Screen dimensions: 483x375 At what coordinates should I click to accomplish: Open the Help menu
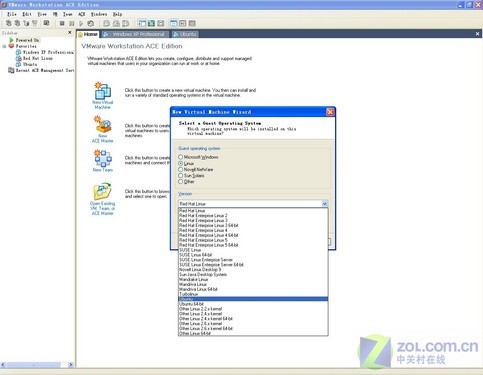[117, 14]
